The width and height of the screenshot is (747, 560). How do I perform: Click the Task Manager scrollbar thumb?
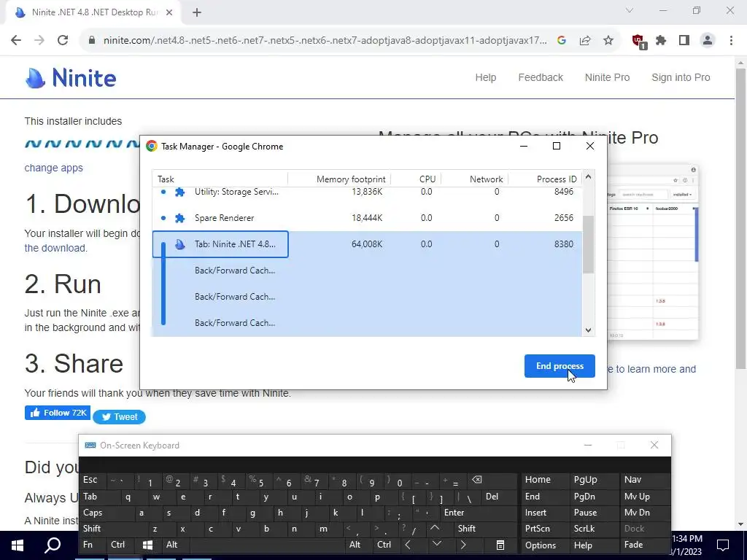pyautogui.click(x=589, y=245)
